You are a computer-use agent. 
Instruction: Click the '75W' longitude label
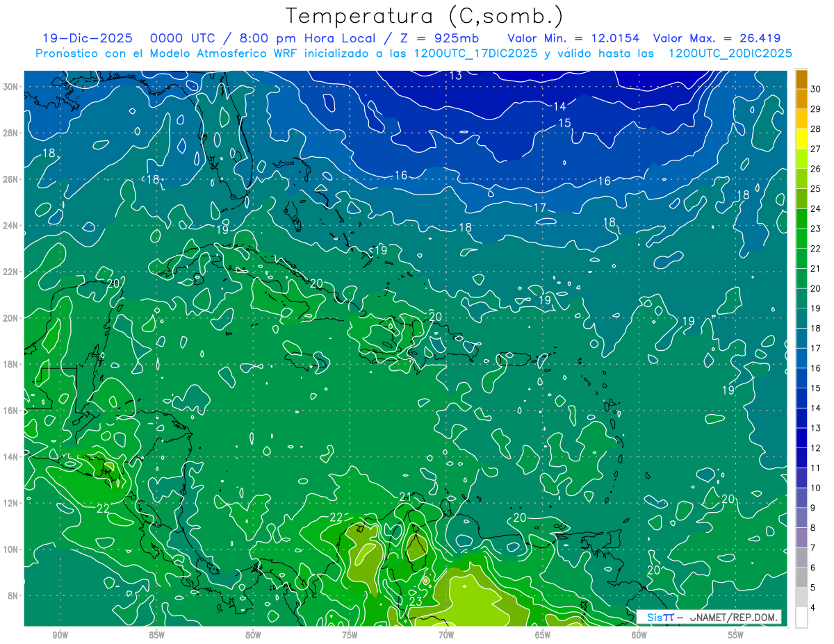[350, 635]
